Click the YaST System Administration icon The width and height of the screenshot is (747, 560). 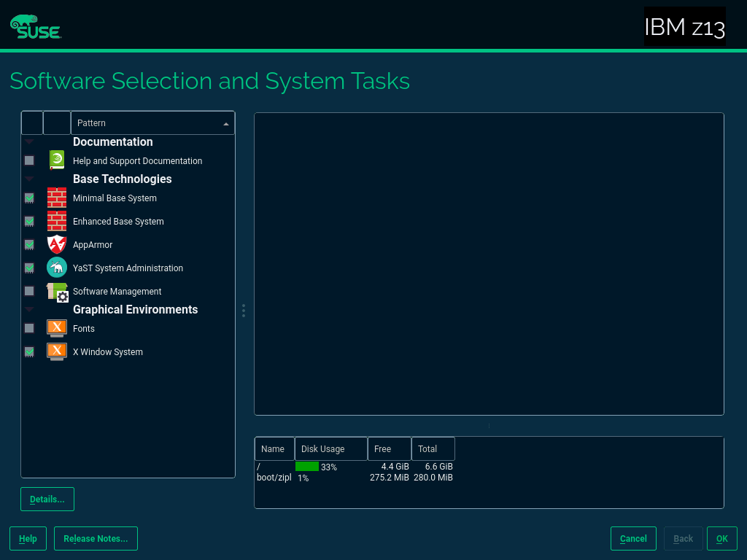point(57,268)
